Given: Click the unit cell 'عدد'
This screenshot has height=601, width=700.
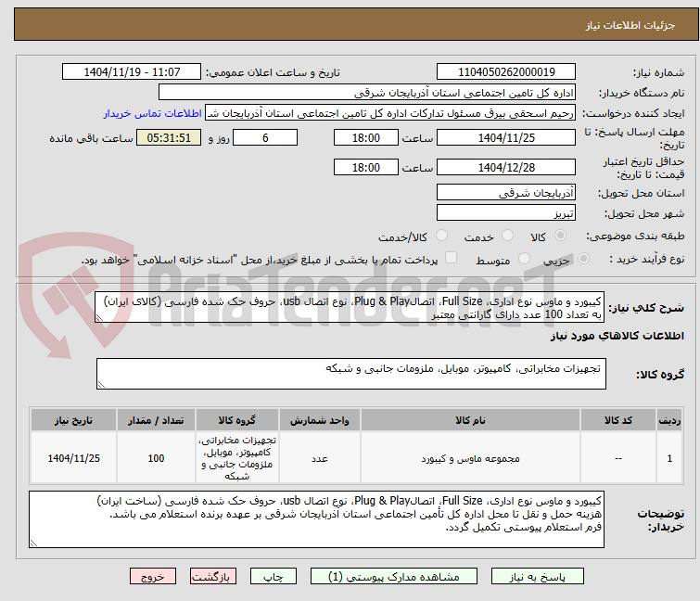Looking at the screenshot, I should click(x=320, y=458).
